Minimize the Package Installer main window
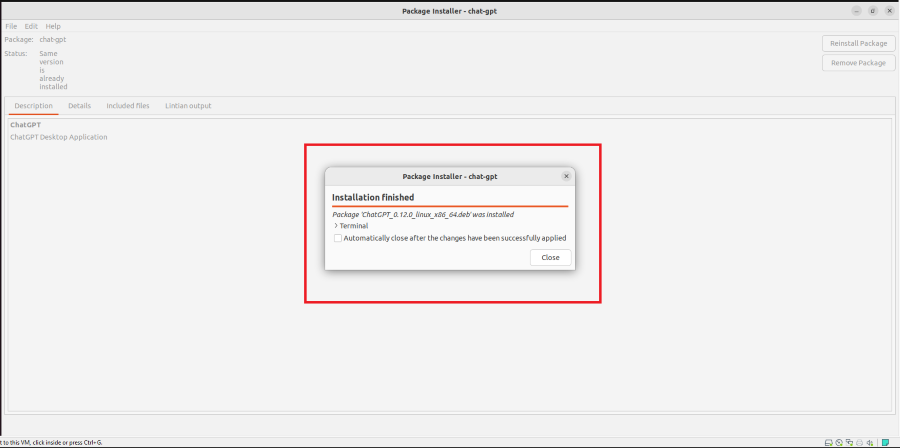This screenshot has height=448, width=900. (x=856, y=11)
